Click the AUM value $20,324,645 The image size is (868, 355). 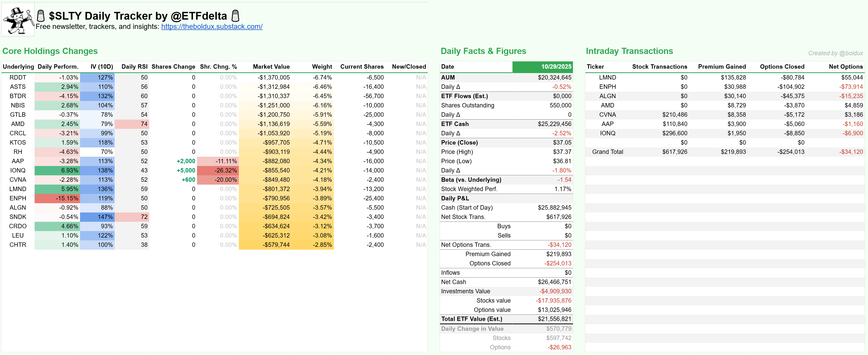coord(554,77)
